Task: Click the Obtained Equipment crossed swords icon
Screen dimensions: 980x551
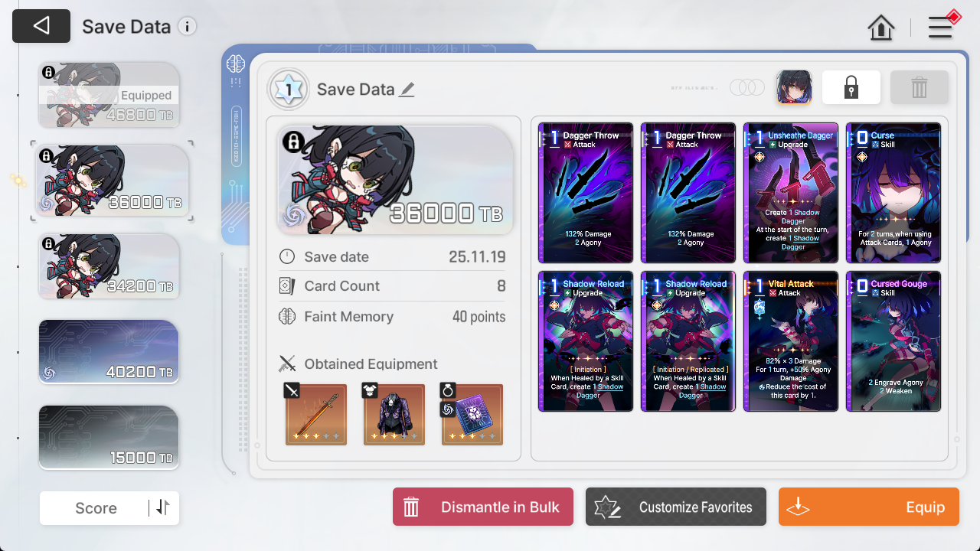Action: click(x=287, y=364)
